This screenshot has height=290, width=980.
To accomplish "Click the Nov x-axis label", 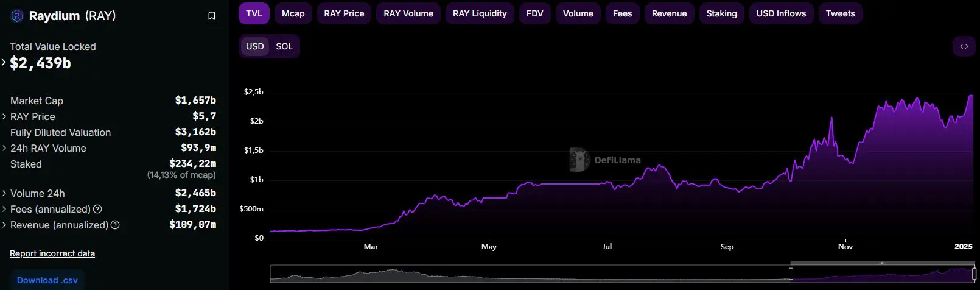I will click(845, 247).
